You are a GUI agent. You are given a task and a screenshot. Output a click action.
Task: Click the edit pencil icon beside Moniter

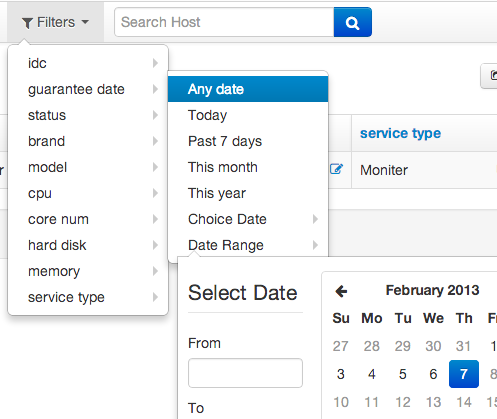(x=336, y=169)
